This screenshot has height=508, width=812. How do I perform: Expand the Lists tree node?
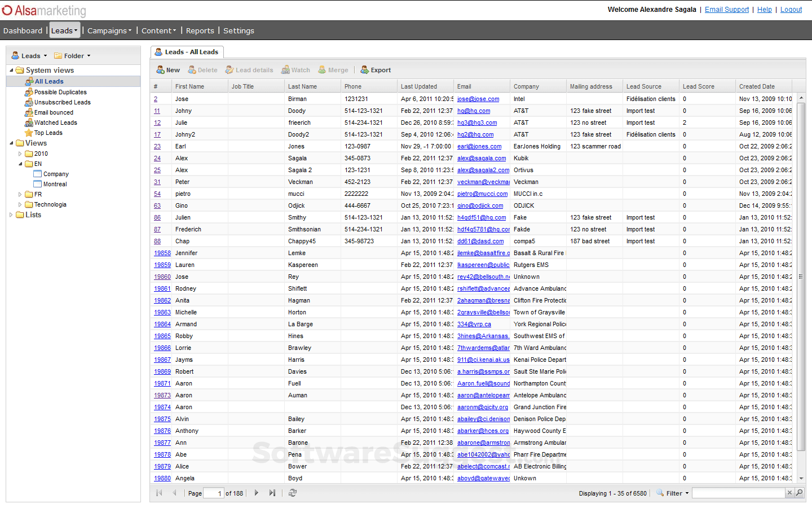[x=11, y=214]
